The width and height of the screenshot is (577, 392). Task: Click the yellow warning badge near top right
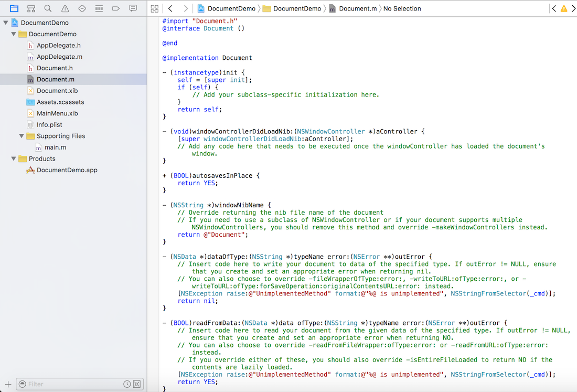(563, 8)
